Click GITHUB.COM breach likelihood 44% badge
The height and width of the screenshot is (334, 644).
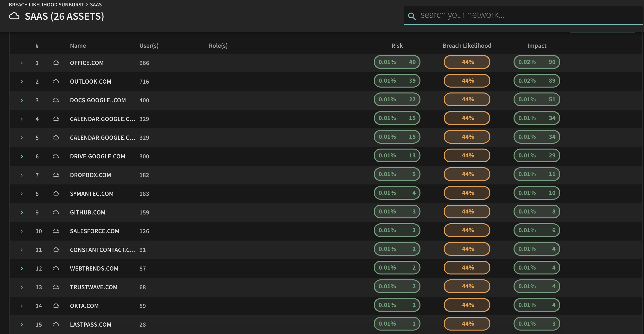[x=467, y=212]
